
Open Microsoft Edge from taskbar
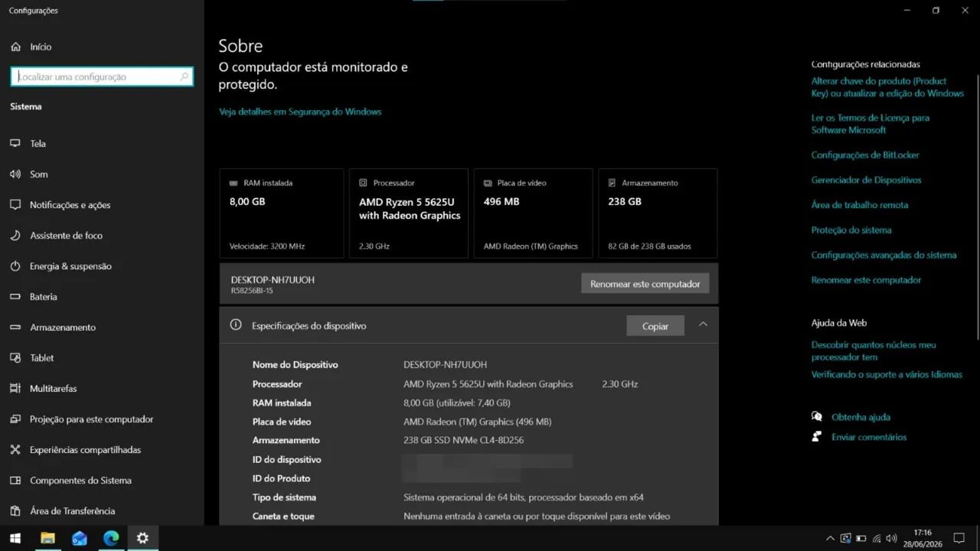(x=111, y=538)
